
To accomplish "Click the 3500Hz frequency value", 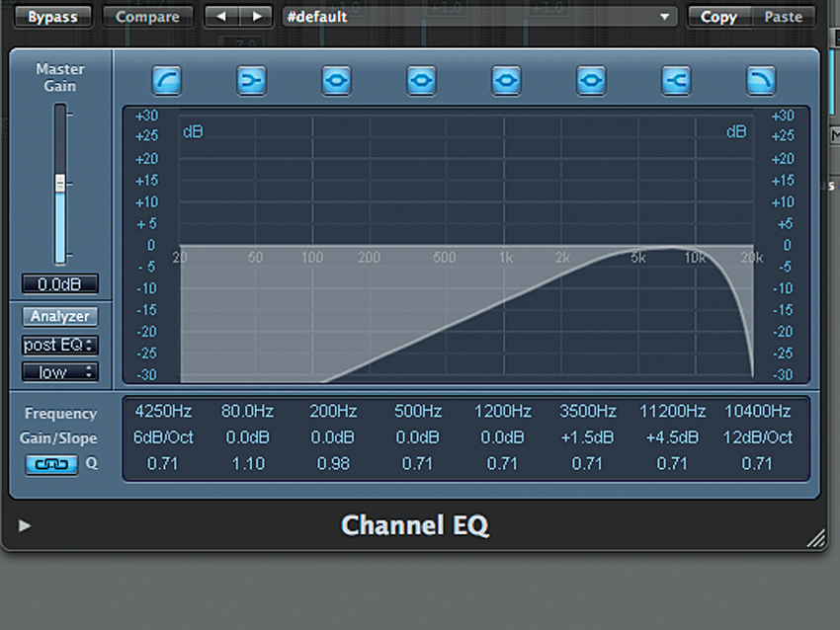I will point(588,411).
